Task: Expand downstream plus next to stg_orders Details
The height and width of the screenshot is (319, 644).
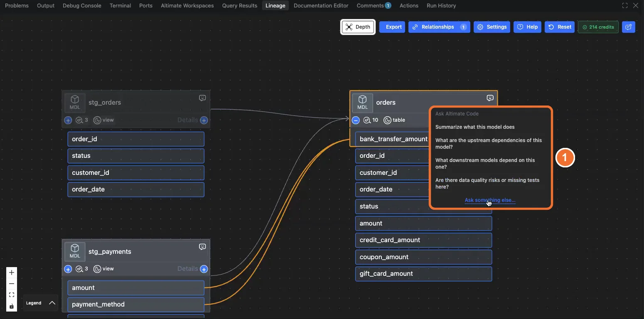Action: pos(204,120)
